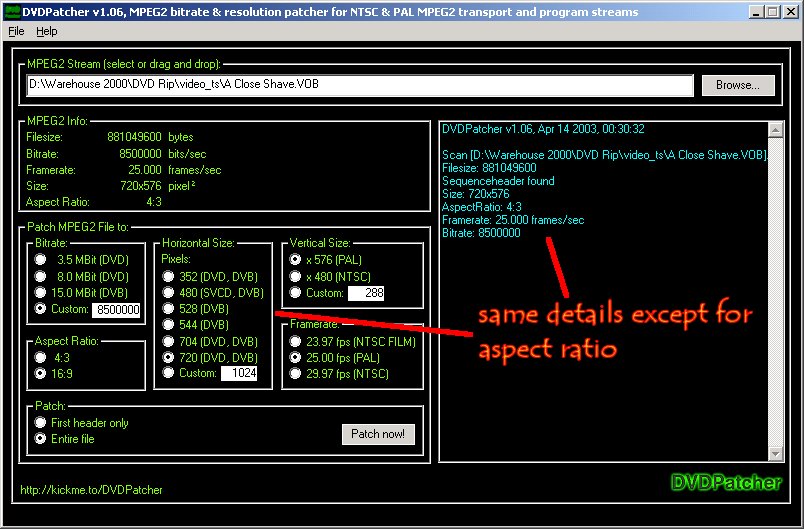Select the Custom vertical size radio button
804x529 pixels.
(295, 293)
